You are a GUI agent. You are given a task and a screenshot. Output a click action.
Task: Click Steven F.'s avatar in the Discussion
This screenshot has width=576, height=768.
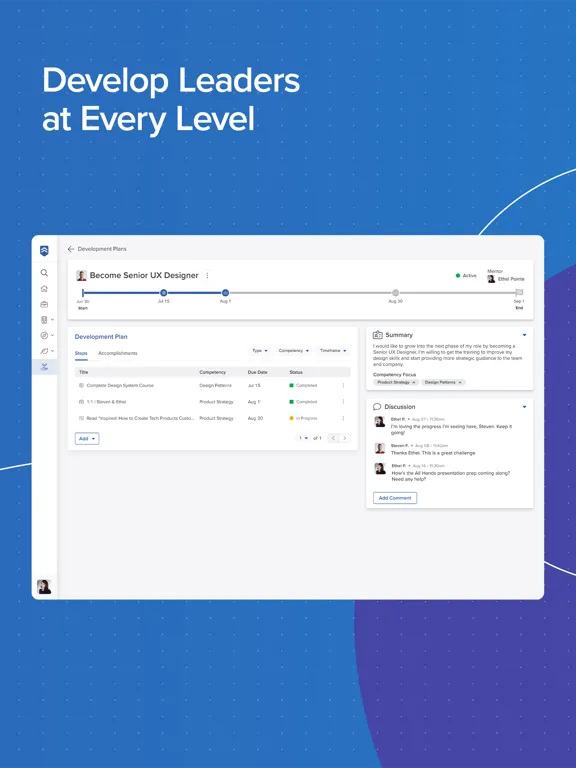coord(380,448)
